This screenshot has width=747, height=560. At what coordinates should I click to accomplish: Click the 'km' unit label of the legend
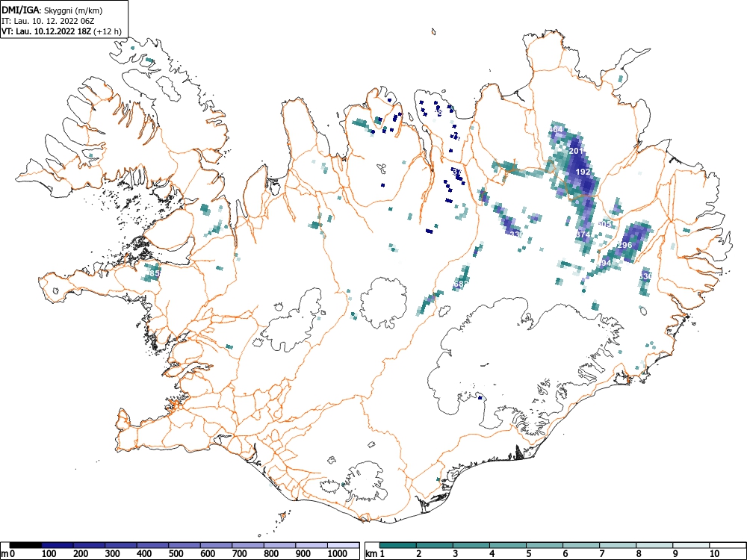371,554
